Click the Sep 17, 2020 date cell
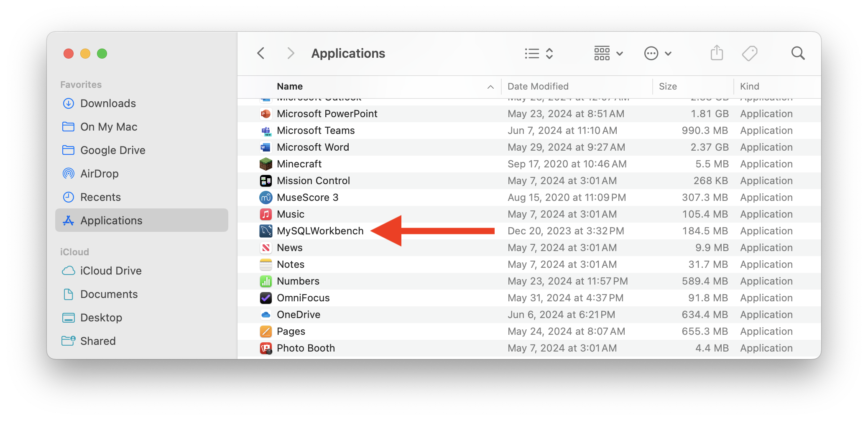 [567, 164]
